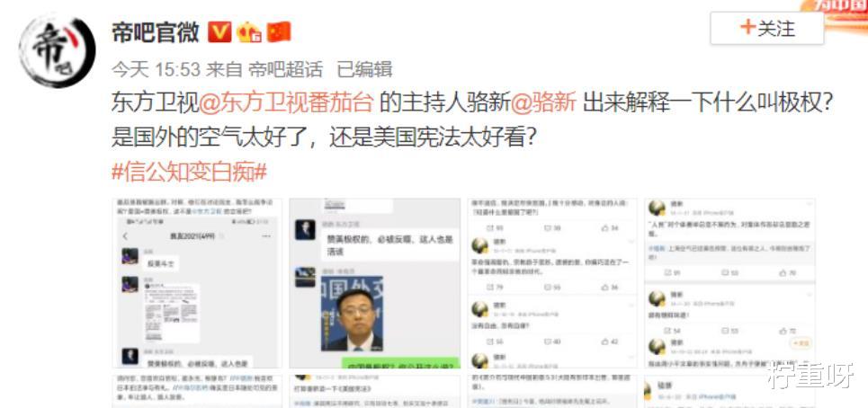Screen dimensions: 868x408
Task: Open the third thumbnail in the bottom row
Action: (552, 392)
